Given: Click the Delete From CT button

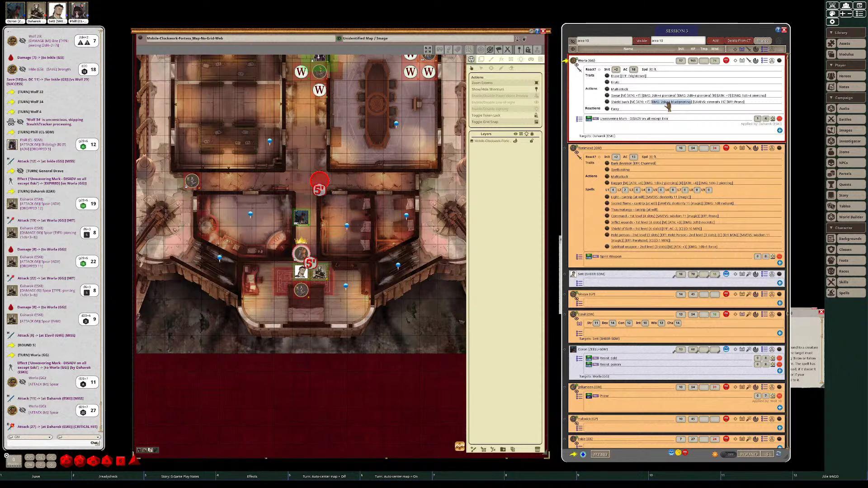Looking at the screenshot, I should pos(739,40).
